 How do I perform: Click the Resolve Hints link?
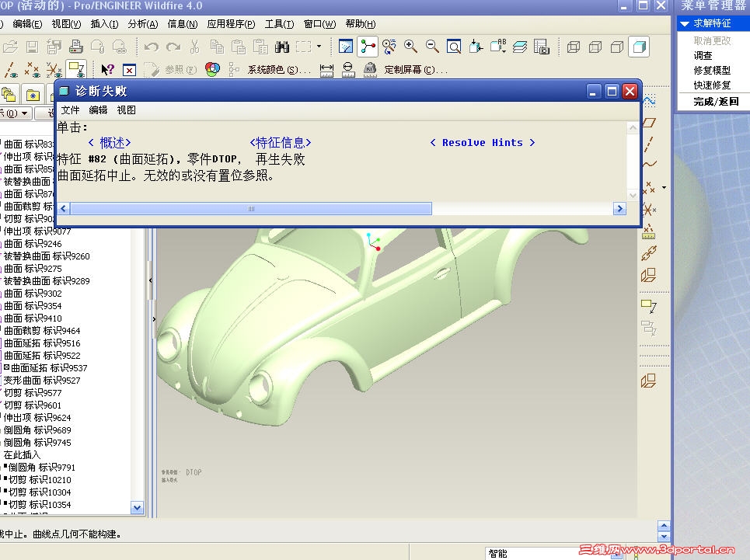pyautogui.click(x=482, y=142)
